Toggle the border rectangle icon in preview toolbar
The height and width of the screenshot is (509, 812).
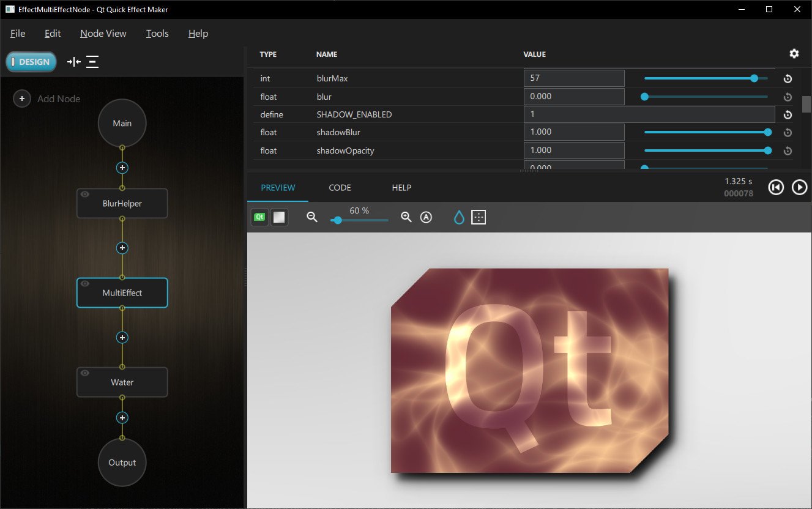(x=478, y=217)
